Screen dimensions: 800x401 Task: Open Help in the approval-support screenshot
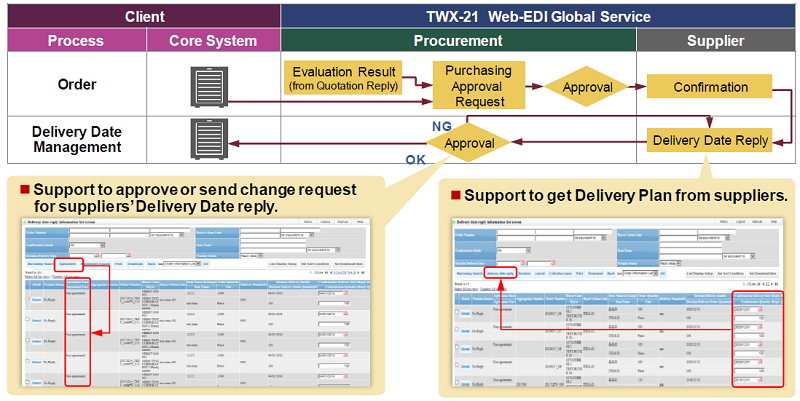pos(360,221)
